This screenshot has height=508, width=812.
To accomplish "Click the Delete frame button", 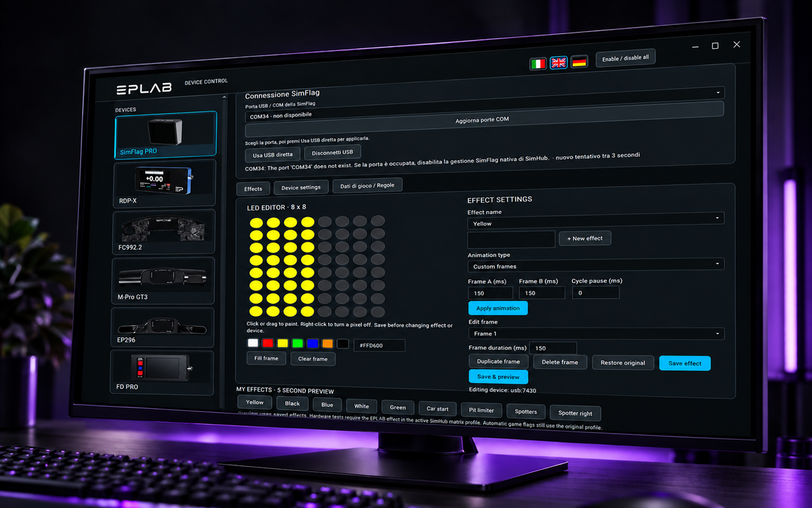I will pyautogui.click(x=560, y=362).
